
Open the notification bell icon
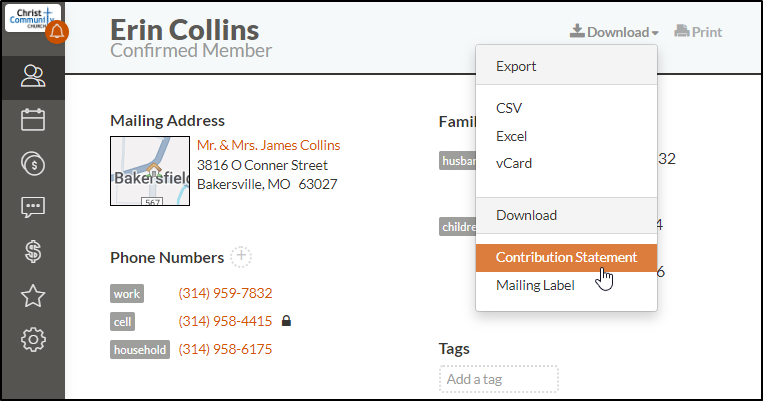pyautogui.click(x=57, y=32)
